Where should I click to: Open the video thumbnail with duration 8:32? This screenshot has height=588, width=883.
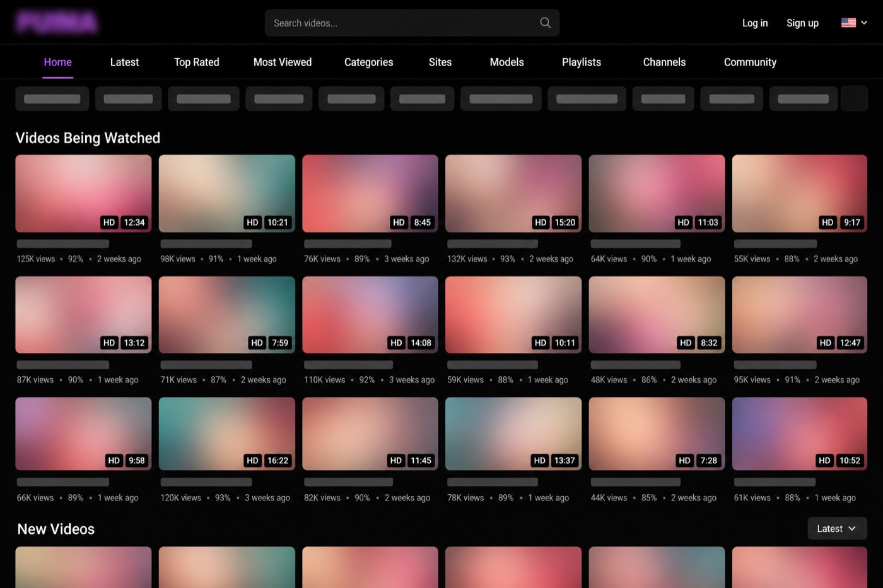(x=657, y=314)
